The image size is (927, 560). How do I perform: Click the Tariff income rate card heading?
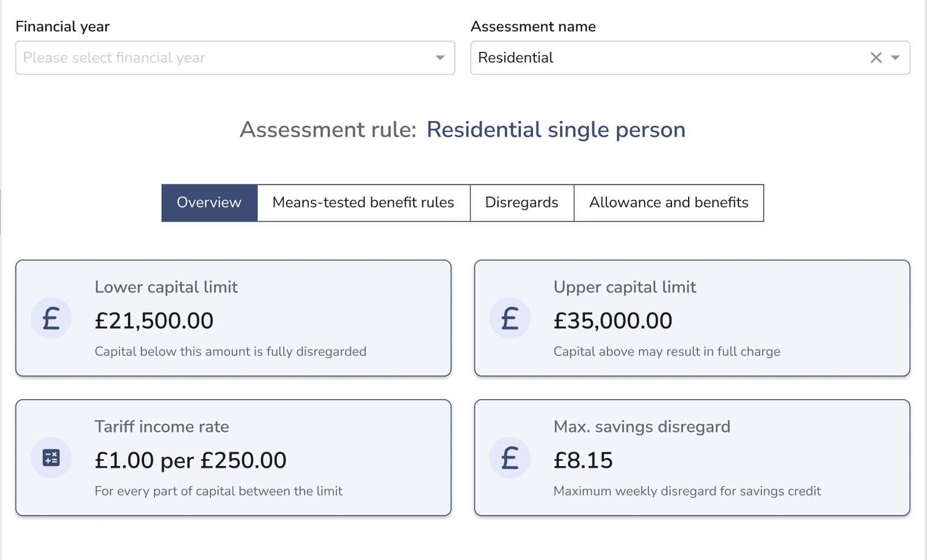tap(162, 427)
